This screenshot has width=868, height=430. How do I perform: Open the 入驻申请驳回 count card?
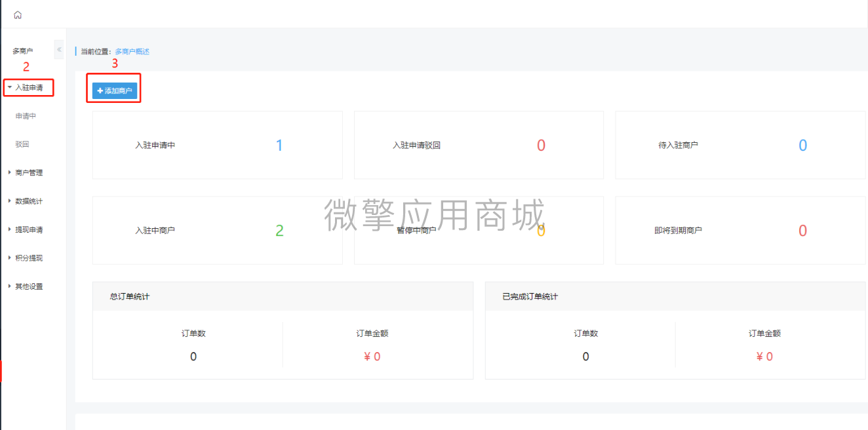[479, 145]
